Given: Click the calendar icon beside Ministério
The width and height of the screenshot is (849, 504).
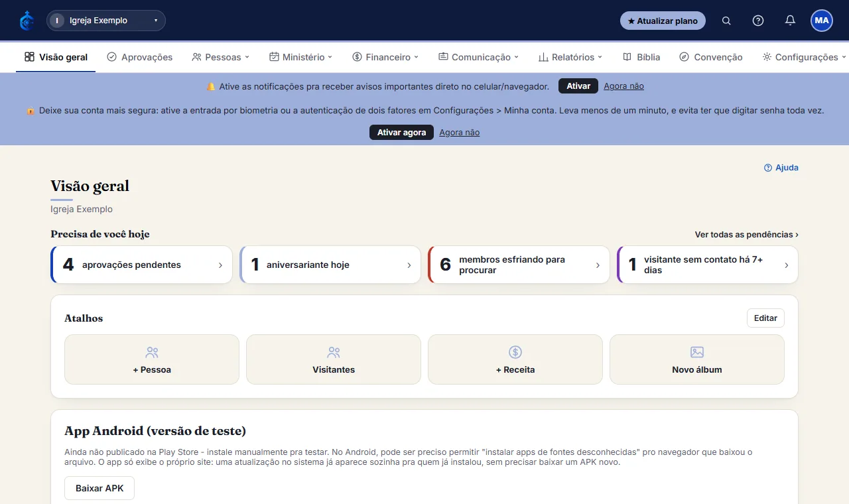Looking at the screenshot, I should coord(274,57).
